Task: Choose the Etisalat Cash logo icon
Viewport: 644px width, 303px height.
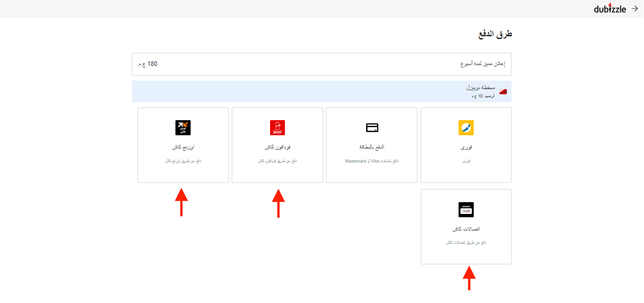Action: point(466,210)
